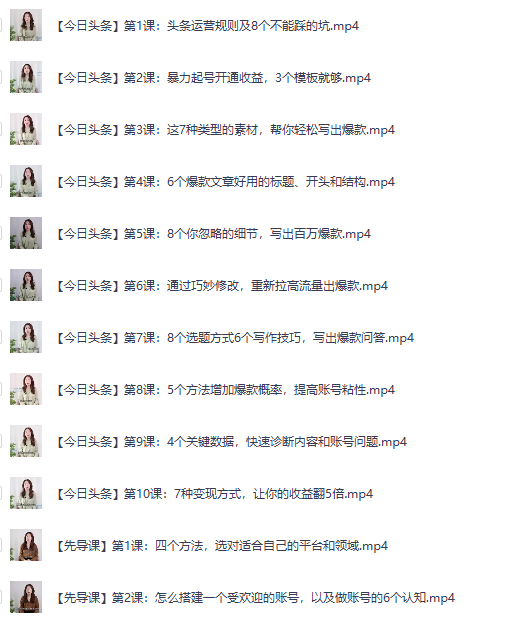Select 第10课：7种变现方式 file name

214,494
